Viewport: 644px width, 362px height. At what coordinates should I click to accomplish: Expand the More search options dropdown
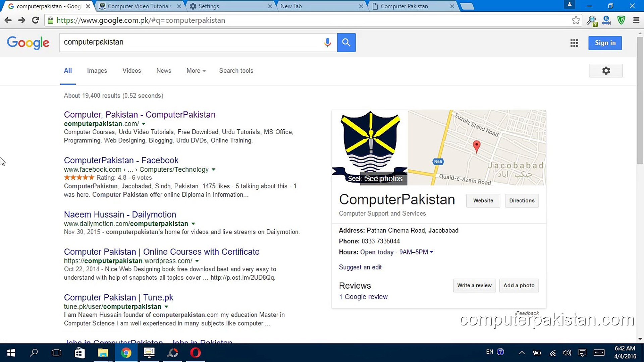(196, 71)
